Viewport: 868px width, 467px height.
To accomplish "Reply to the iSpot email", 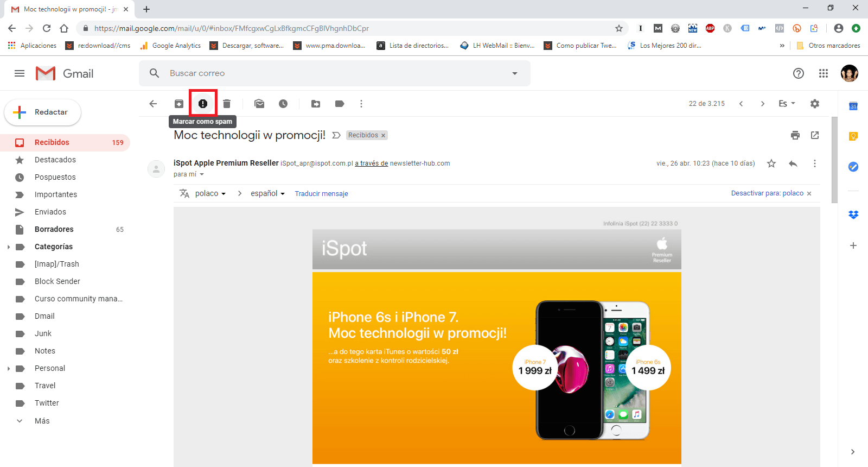I will [793, 163].
